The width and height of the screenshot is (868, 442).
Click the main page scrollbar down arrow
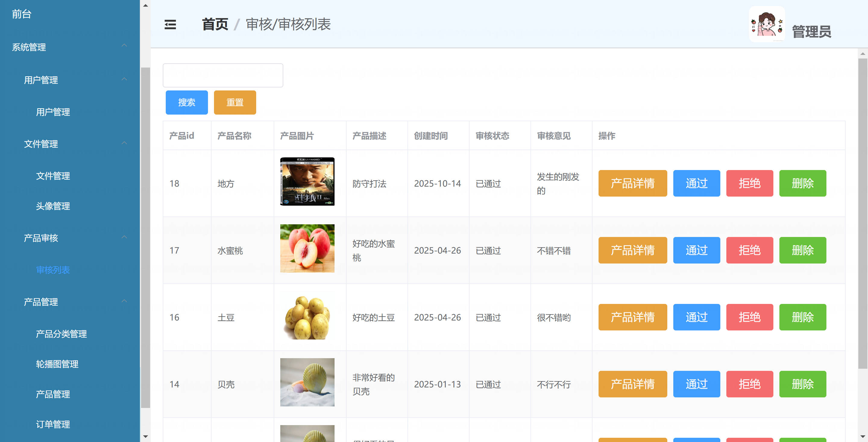(x=863, y=437)
